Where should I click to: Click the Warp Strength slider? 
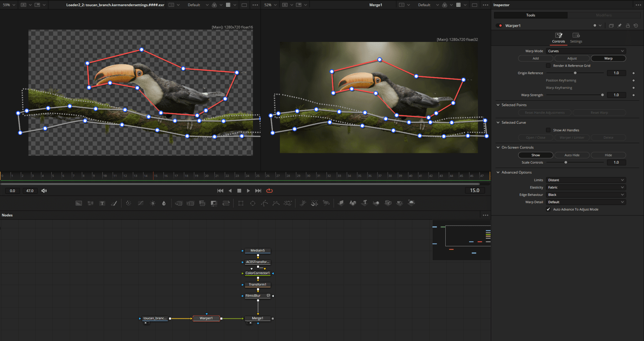(x=602, y=95)
